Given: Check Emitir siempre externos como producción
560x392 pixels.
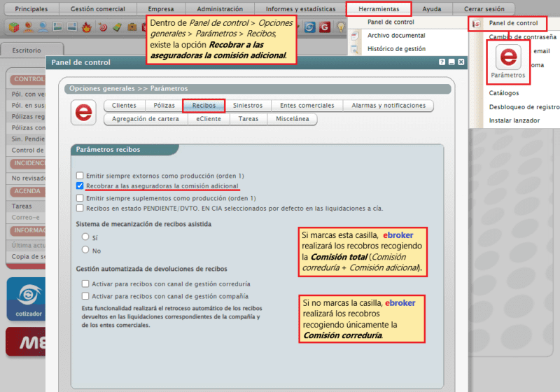Looking at the screenshot, I should [x=80, y=175].
